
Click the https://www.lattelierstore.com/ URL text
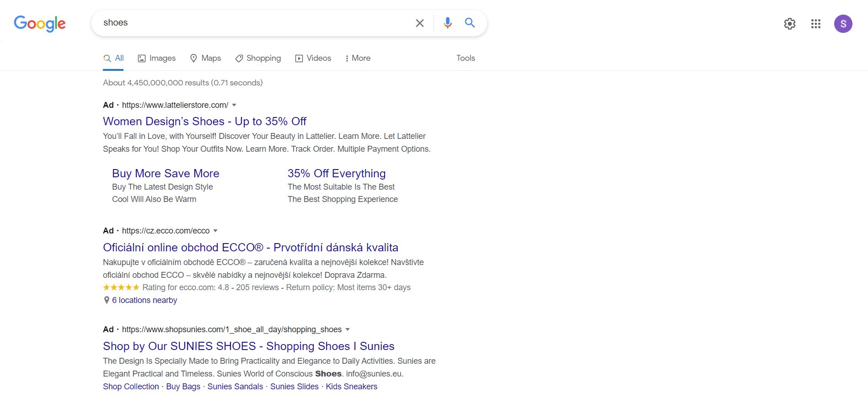pos(175,105)
